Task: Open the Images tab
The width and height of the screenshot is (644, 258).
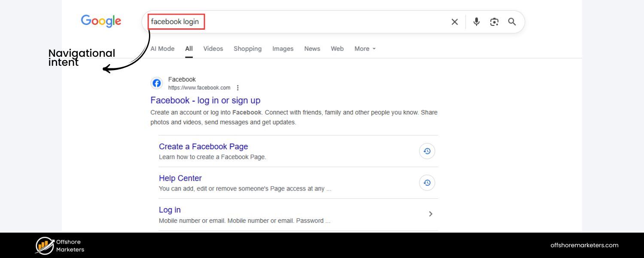Action: [x=283, y=49]
